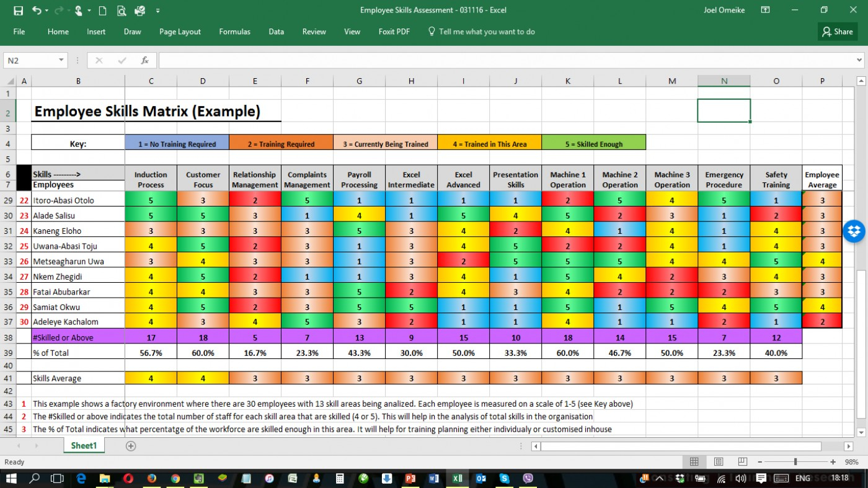
Task: Click inside the formula bar input
Action: tap(506, 60)
